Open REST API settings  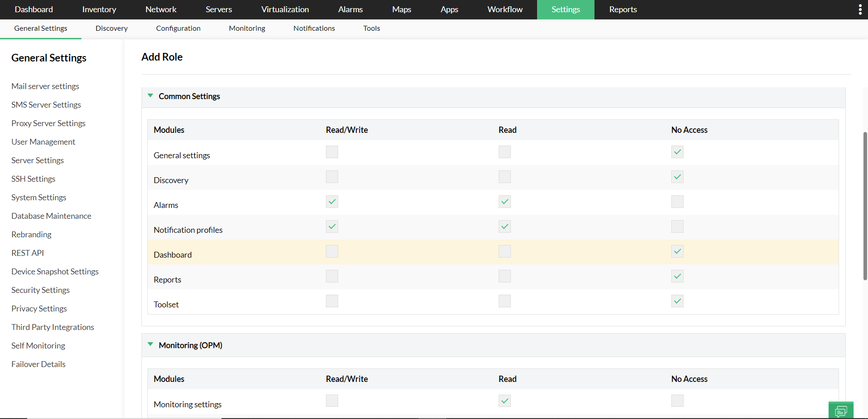click(x=27, y=253)
